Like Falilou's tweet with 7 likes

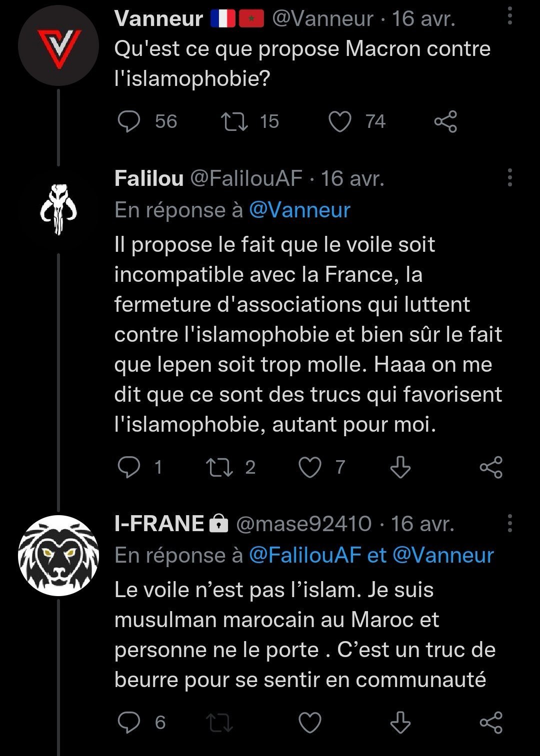[309, 467]
